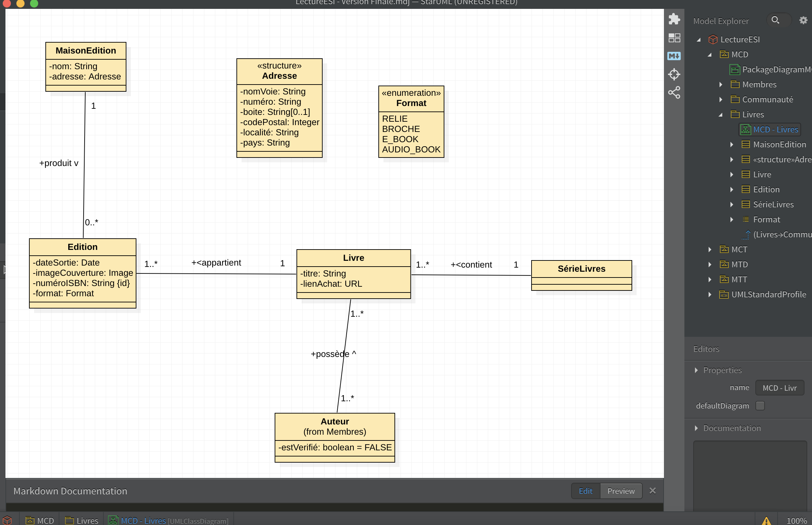Screen dimensions: 812x525
Task: Collapse the Properties section
Action: [696, 370]
